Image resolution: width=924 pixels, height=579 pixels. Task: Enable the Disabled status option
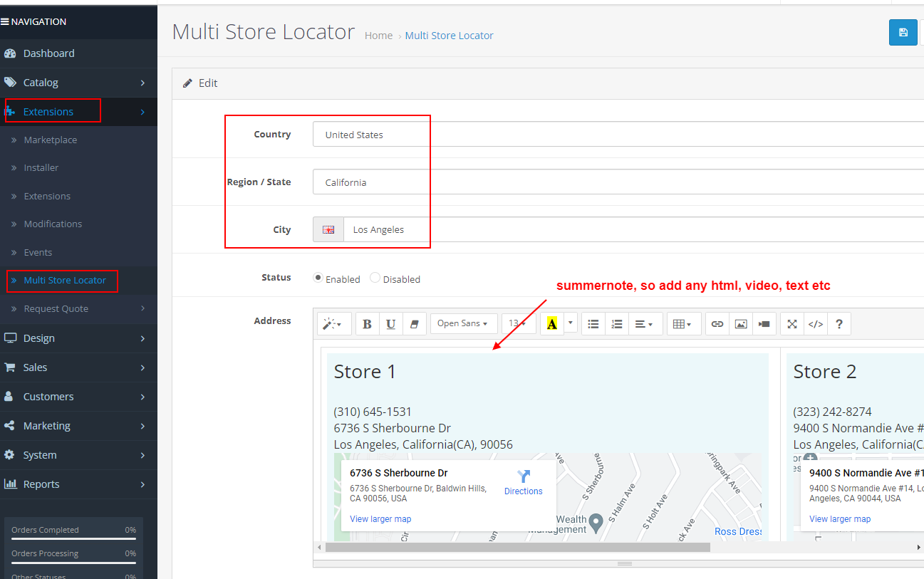(x=375, y=278)
